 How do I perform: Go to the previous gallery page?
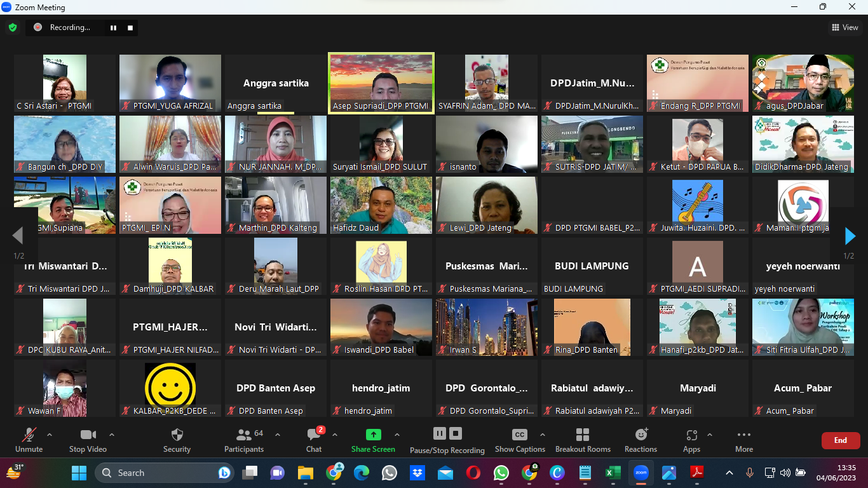click(x=18, y=236)
